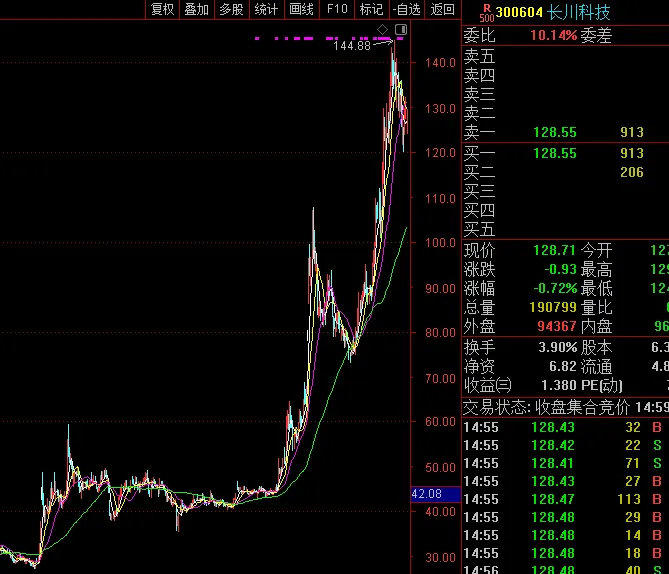Click the 100.0 price axis label
This screenshot has width=669, height=574.
coord(440,243)
